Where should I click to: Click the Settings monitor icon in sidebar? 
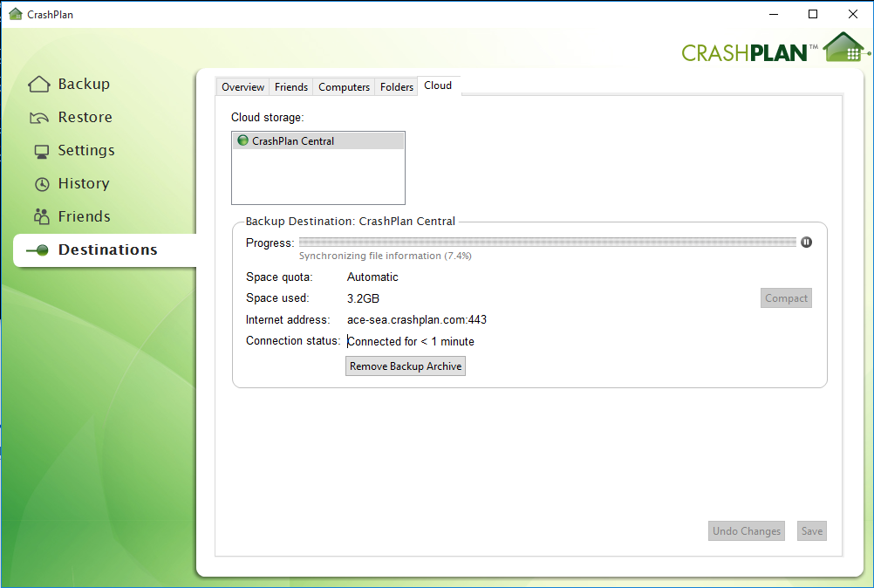[x=41, y=152]
